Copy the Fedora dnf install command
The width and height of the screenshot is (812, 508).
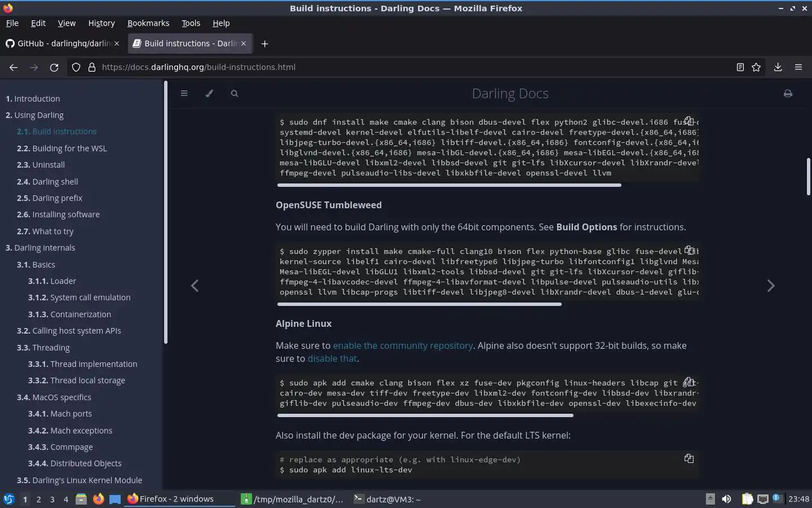pos(689,121)
